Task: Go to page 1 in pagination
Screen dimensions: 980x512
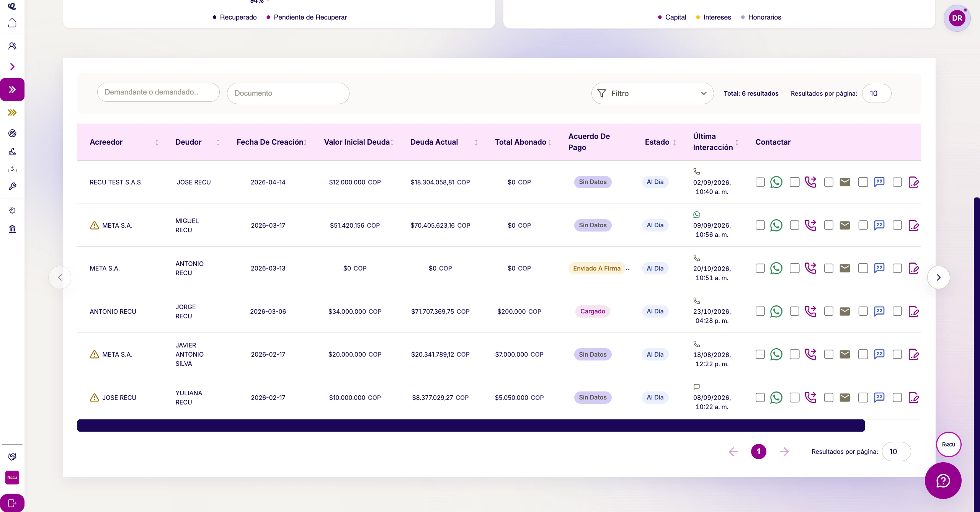Action: click(x=758, y=452)
